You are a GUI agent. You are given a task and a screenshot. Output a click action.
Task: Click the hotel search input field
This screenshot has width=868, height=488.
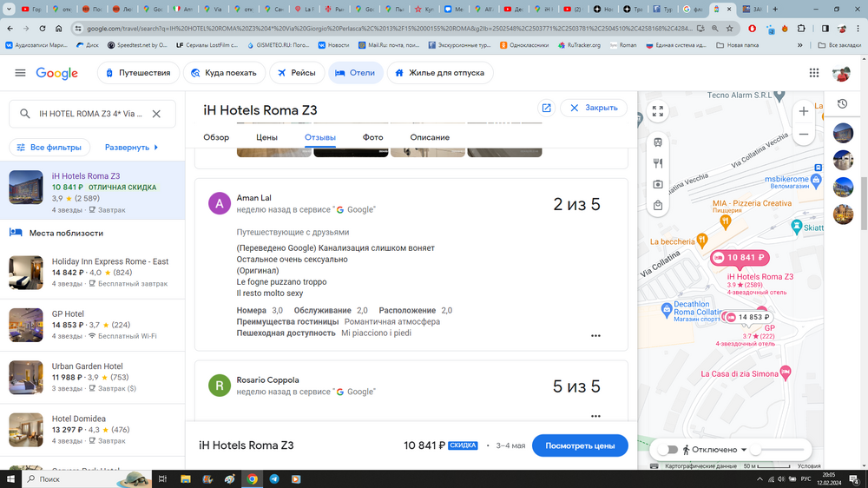pos(91,114)
